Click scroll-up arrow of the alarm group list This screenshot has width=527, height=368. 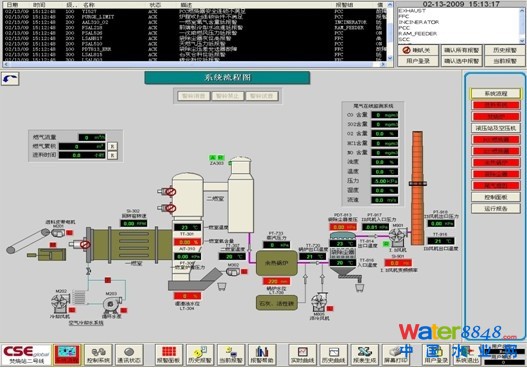[522, 11]
